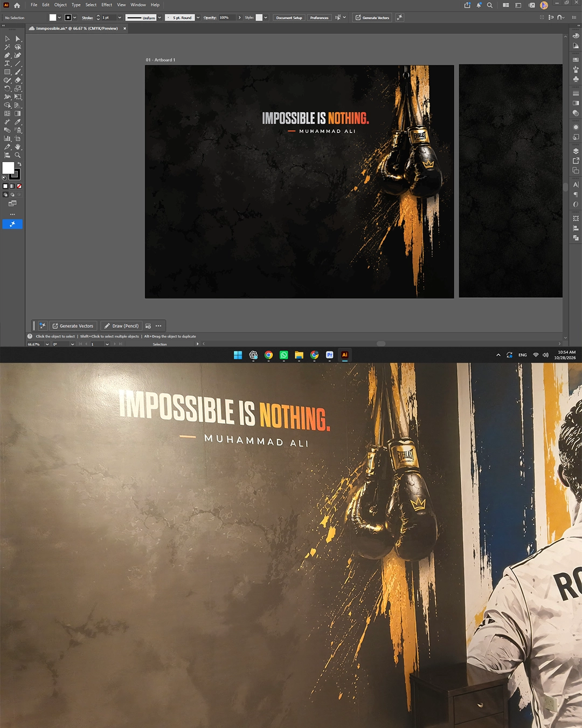The image size is (582, 728).
Task: Reset default fill and stroke
Action: [5, 177]
